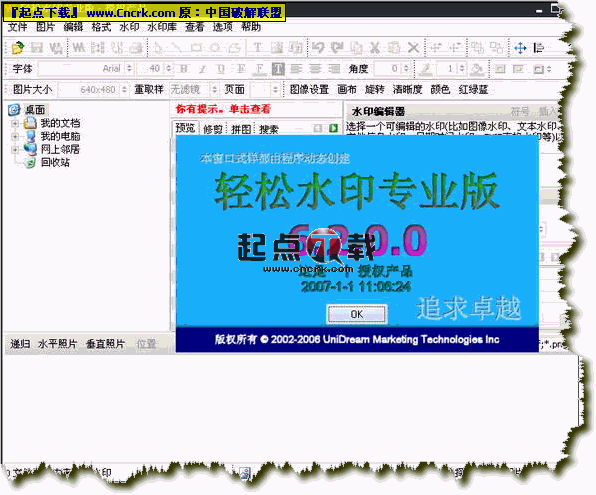Click the 垂直照片 filter button

pos(105,344)
